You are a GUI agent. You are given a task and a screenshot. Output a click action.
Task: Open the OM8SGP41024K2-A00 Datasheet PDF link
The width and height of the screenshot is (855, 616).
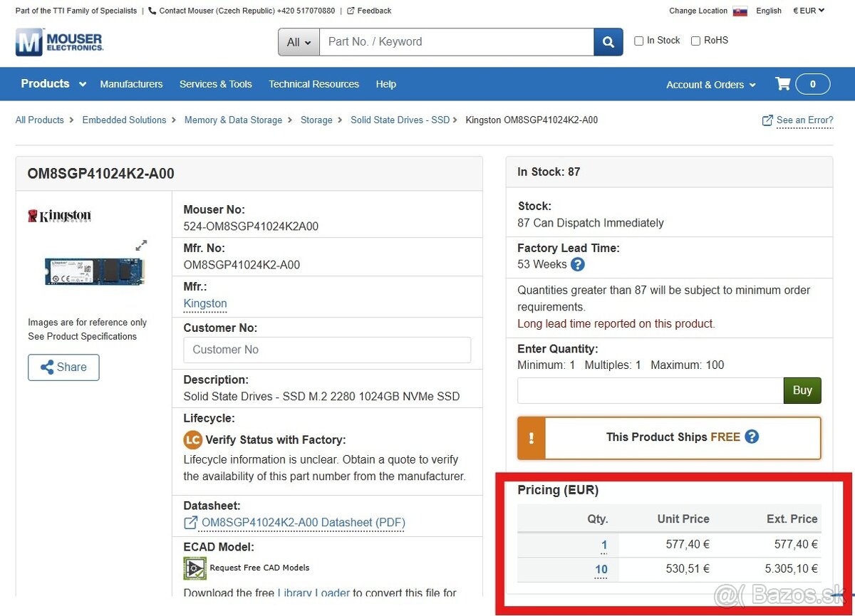[303, 523]
